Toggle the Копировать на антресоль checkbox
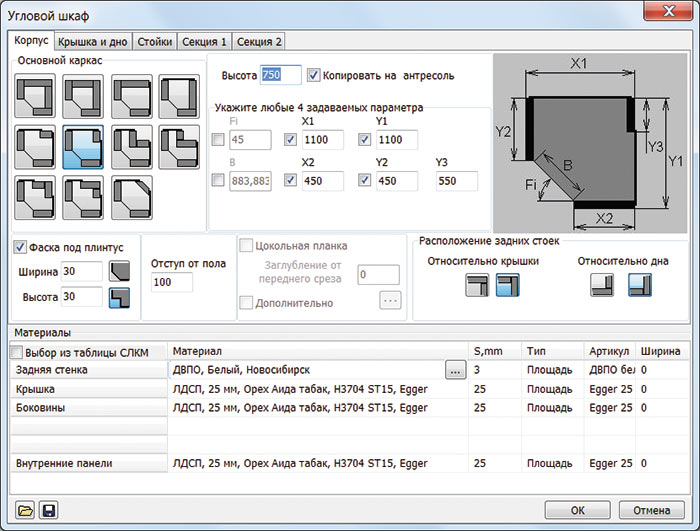 (314, 75)
